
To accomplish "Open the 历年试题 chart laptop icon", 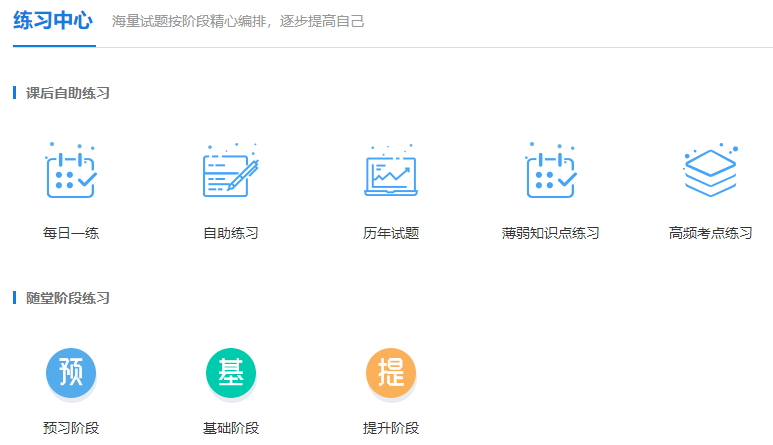I will pyautogui.click(x=391, y=170).
